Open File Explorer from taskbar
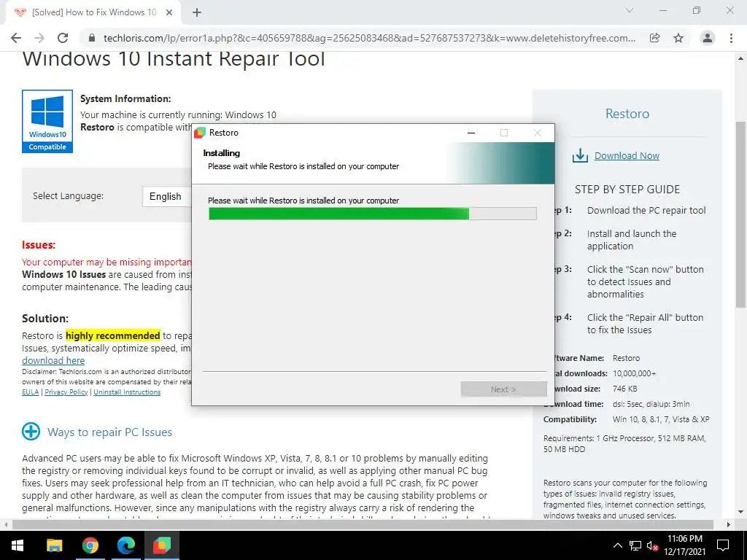This screenshot has width=747, height=560. click(x=54, y=545)
